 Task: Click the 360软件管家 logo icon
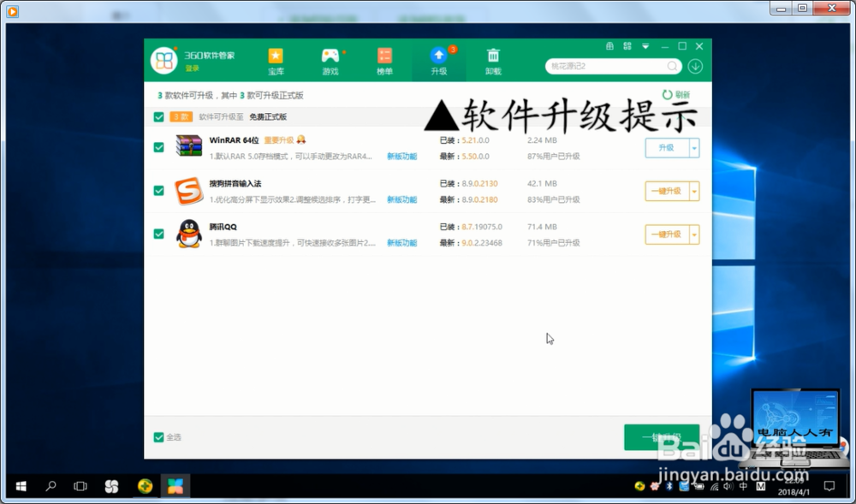coord(164,61)
